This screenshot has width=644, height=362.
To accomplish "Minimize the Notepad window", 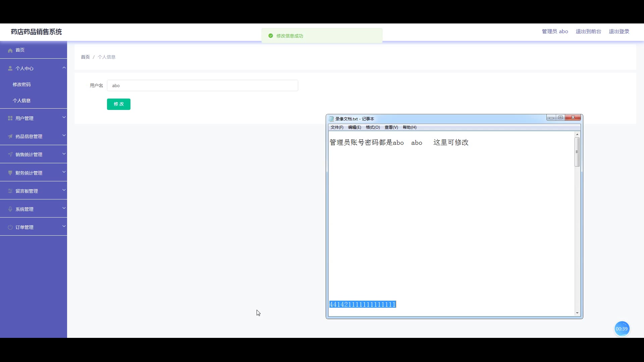I will pyautogui.click(x=551, y=118).
